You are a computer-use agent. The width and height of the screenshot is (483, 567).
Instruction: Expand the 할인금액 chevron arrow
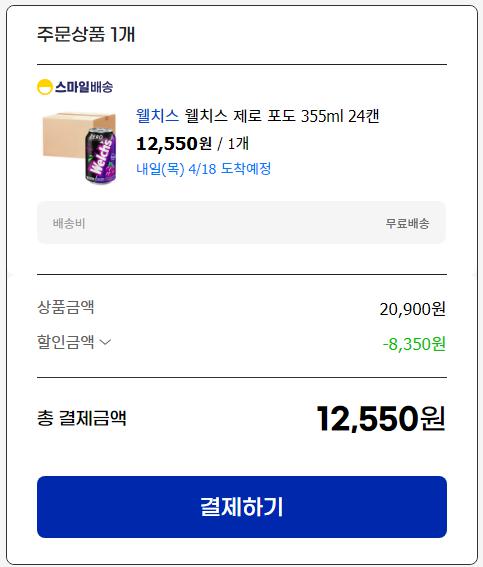(105, 342)
